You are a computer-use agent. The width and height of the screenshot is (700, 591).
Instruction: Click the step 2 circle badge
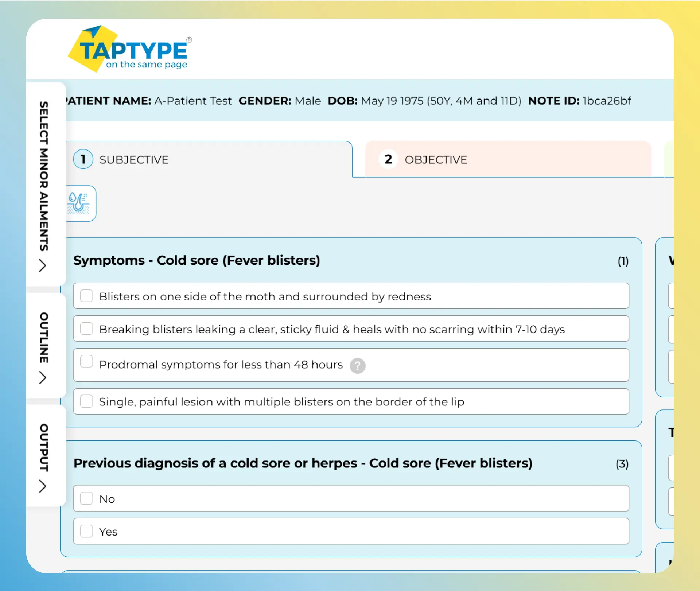click(388, 159)
